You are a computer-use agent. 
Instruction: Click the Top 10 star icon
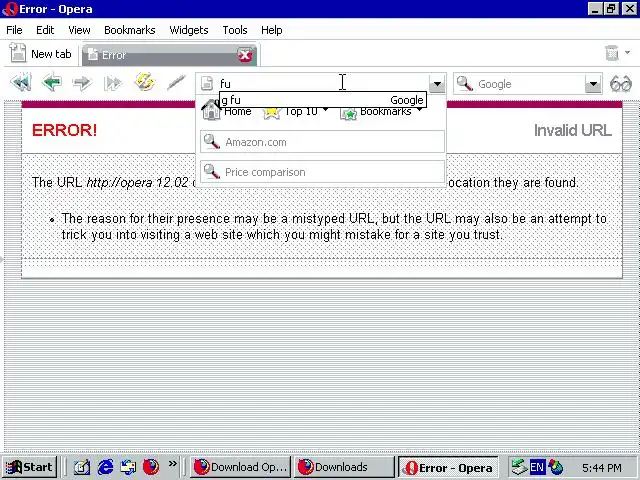coord(271,112)
